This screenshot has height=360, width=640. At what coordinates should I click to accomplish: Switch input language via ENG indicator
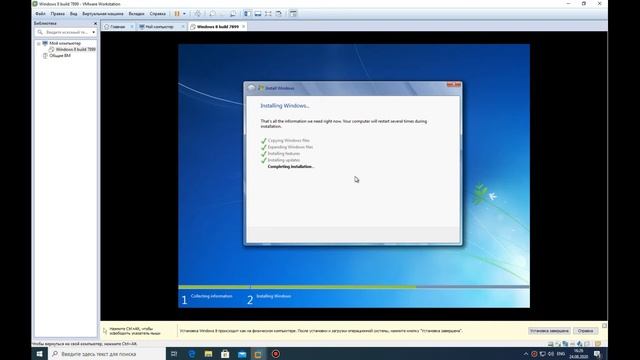coord(561,354)
